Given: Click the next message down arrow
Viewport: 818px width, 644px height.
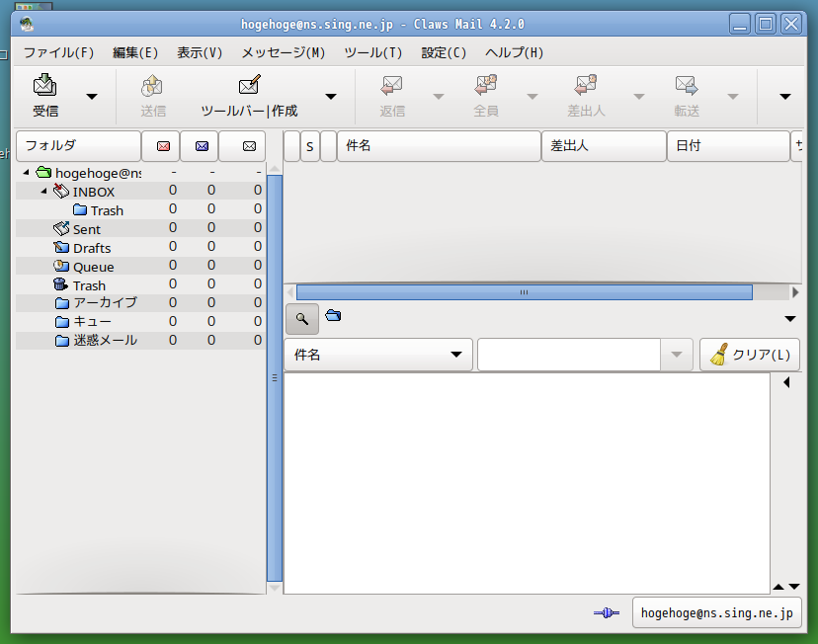Looking at the screenshot, I should 794,587.
